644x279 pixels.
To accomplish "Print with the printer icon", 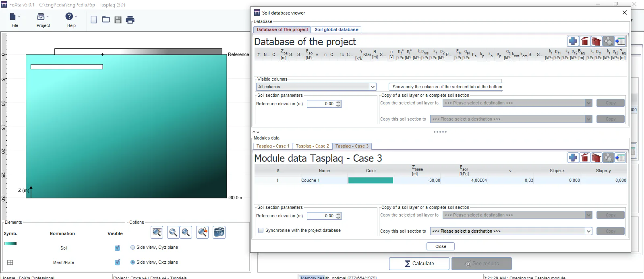I will [130, 20].
